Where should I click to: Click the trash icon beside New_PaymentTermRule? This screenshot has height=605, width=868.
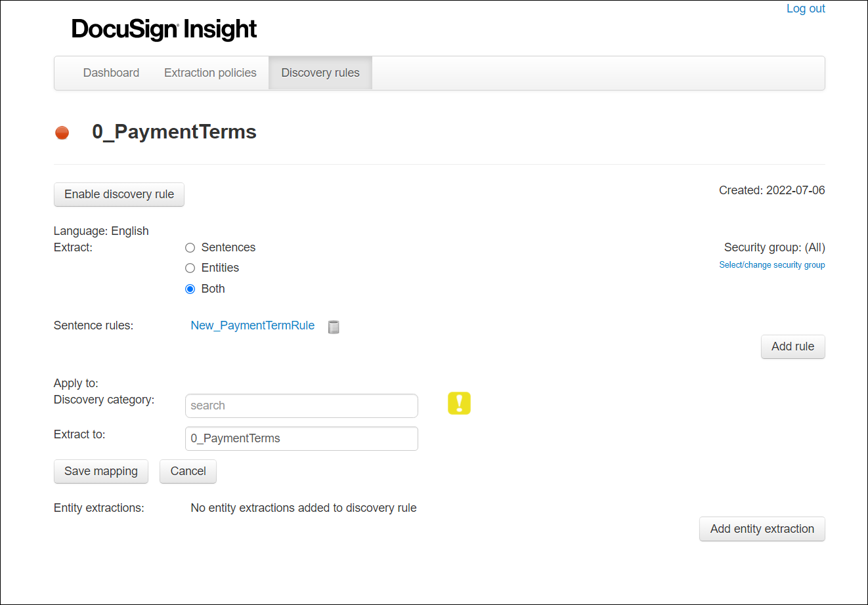pyautogui.click(x=334, y=326)
